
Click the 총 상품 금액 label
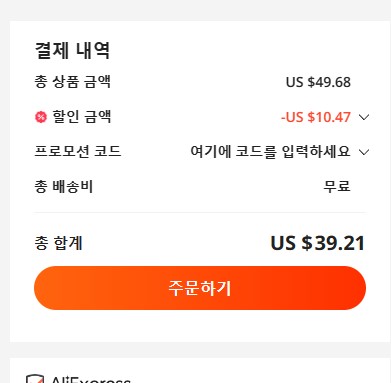point(73,82)
